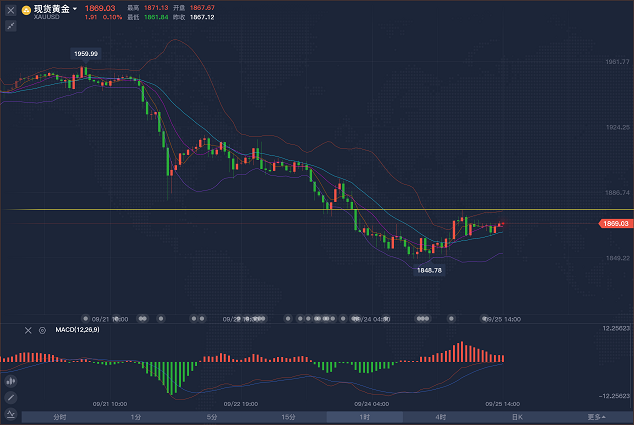Select the 1时 timeframe tab
The image size is (634, 425).
coord(365,417)
